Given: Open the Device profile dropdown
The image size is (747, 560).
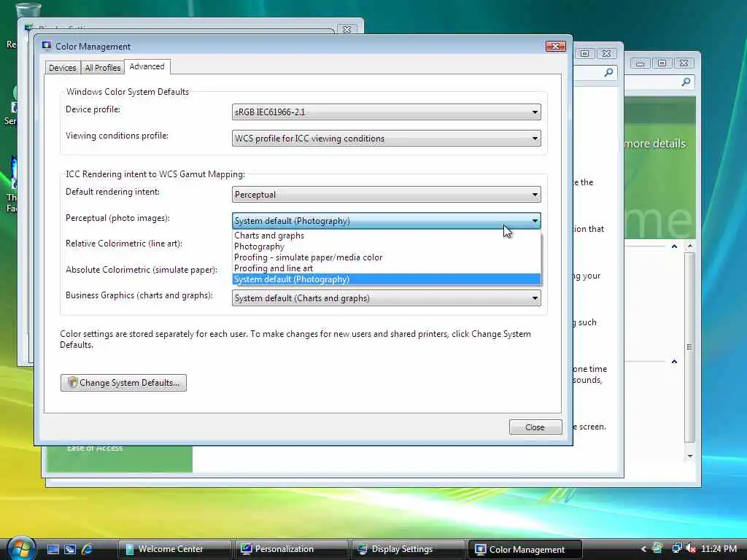Looking at the screenshot, I should [x=387, y=112].
